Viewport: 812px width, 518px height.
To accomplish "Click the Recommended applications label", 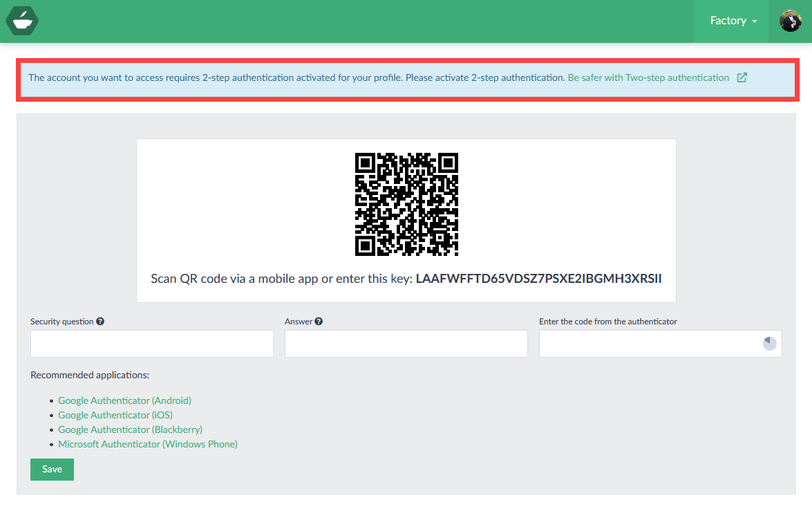I will [x=90, y=375].
